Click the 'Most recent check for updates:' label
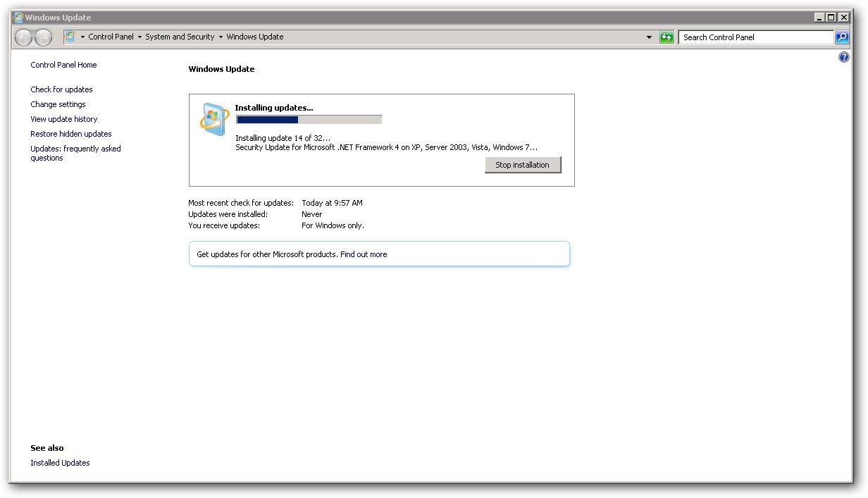This screenshot has height=498, width=868. click(x=241, y=203)
